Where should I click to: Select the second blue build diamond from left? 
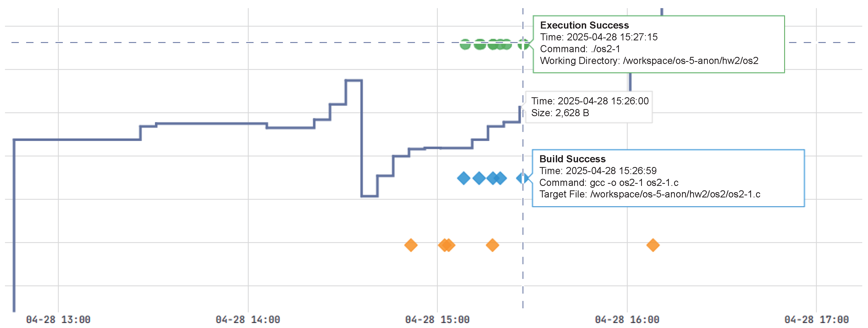coord(479,178)
